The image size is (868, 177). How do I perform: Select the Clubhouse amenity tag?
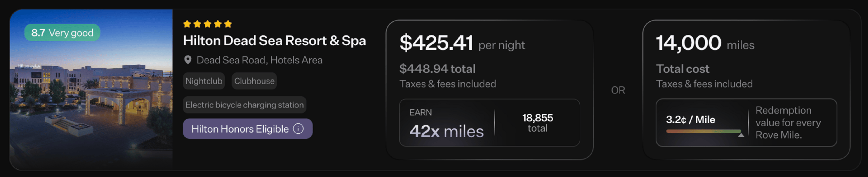pos(254,81)
